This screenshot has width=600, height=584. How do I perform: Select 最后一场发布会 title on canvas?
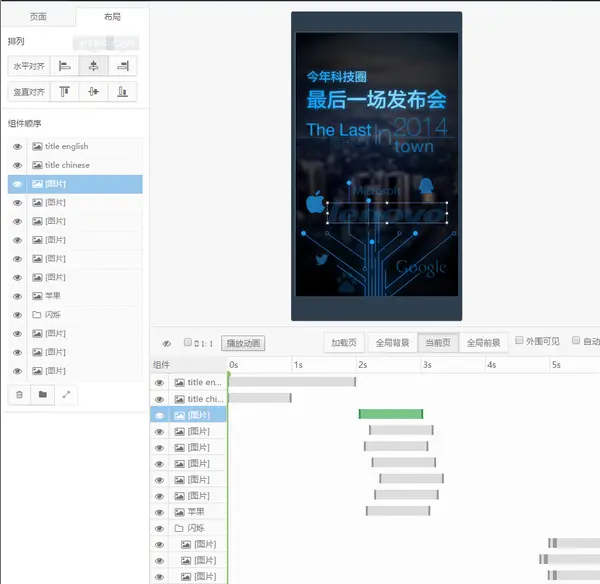tap(376, 100)
